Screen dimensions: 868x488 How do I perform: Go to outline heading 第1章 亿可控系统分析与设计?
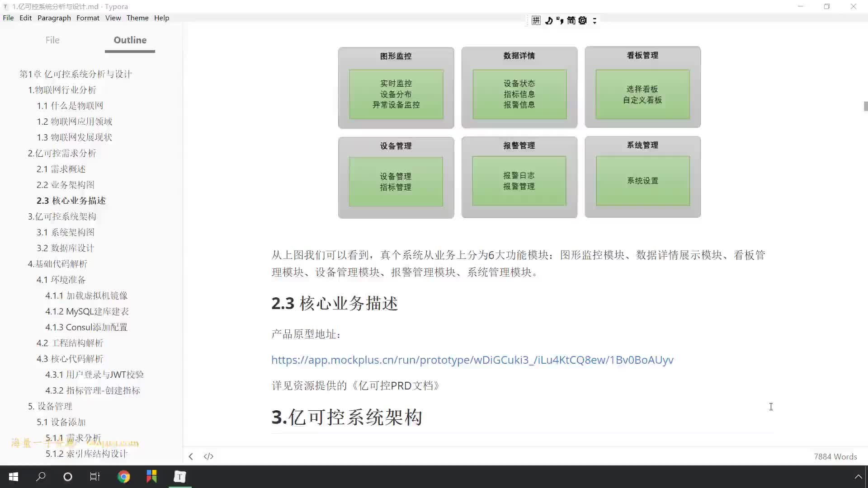(x=75, y=74)
